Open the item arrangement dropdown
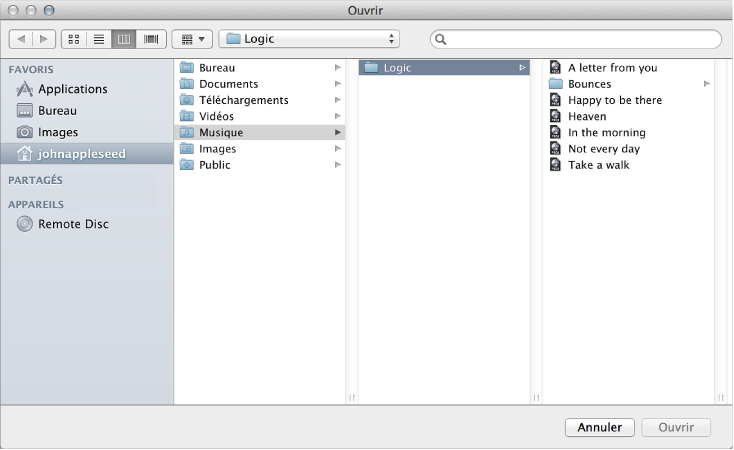 [x=192, y=39]
